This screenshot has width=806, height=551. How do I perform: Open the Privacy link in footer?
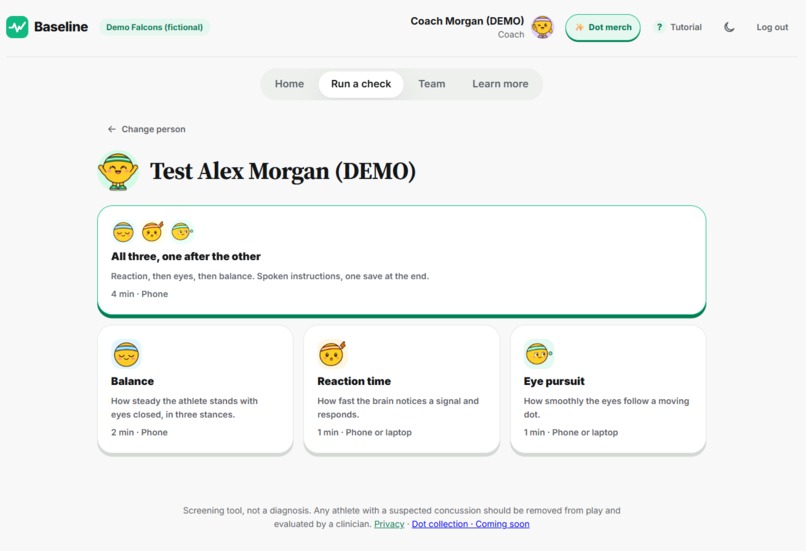(x=389, y=524)
